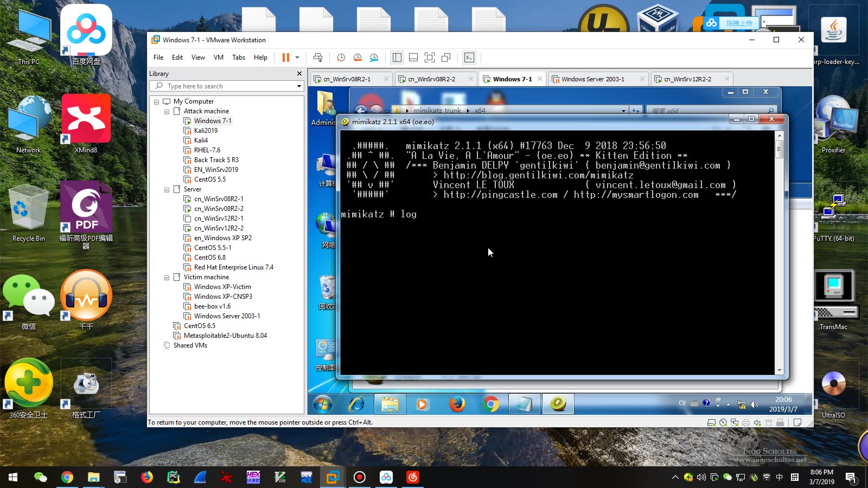The height and width of the screenshot is (488, 868).
Task: Collapse the Attack machine folder
Action: point(167,112)
